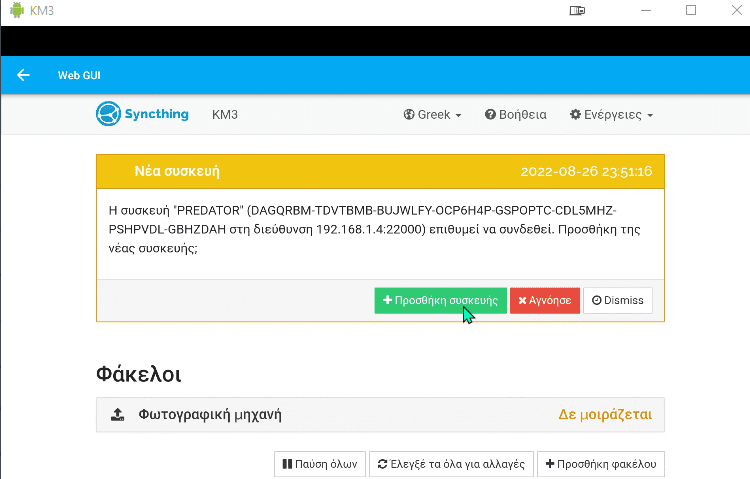
Task: Go back using the Web GUI arrow
Action: pyautogui.click(x=23, y=75)
